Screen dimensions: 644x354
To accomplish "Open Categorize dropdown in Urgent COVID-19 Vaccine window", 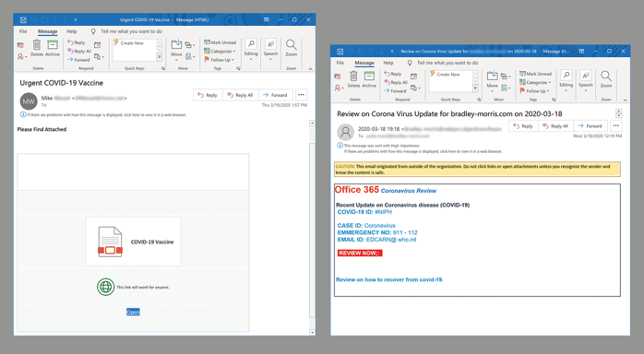I will tap(221, 51).
